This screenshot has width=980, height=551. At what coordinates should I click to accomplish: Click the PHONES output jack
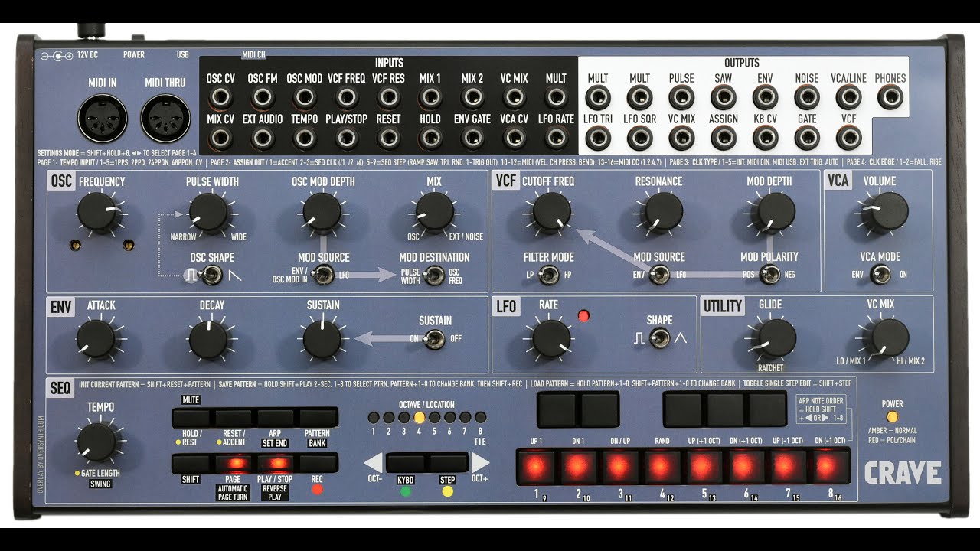click(890, 97)
